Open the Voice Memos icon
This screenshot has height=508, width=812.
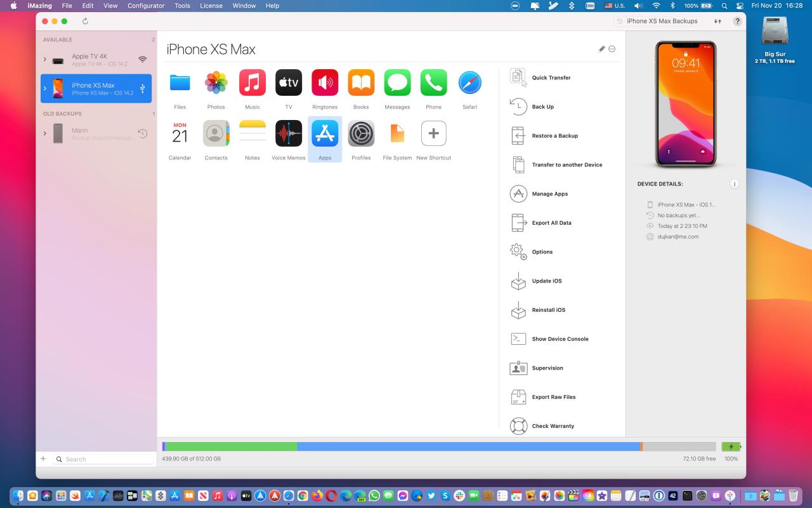(289, 134)
